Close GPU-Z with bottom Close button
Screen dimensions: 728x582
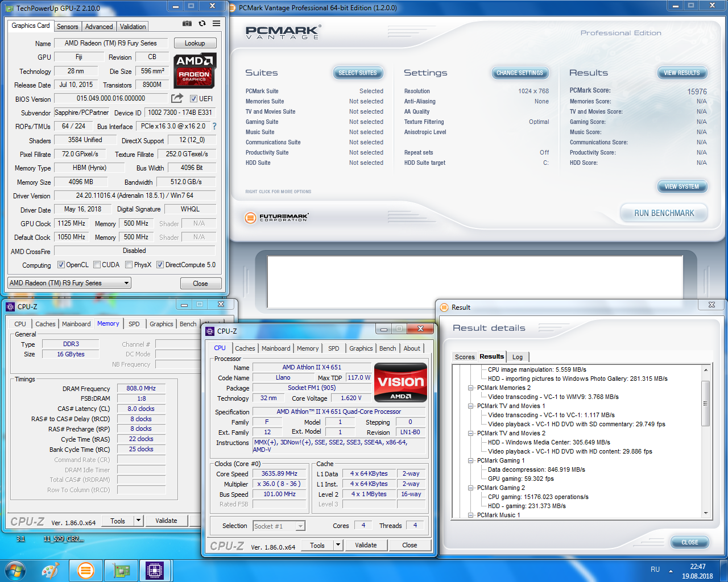[x=200, y=283]
